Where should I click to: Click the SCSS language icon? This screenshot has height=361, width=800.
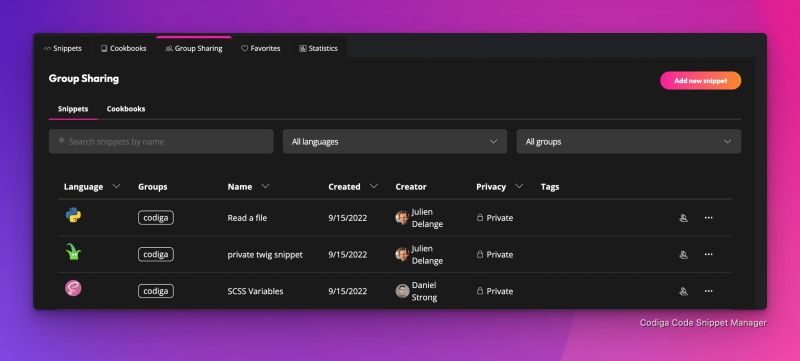[73, 289]
